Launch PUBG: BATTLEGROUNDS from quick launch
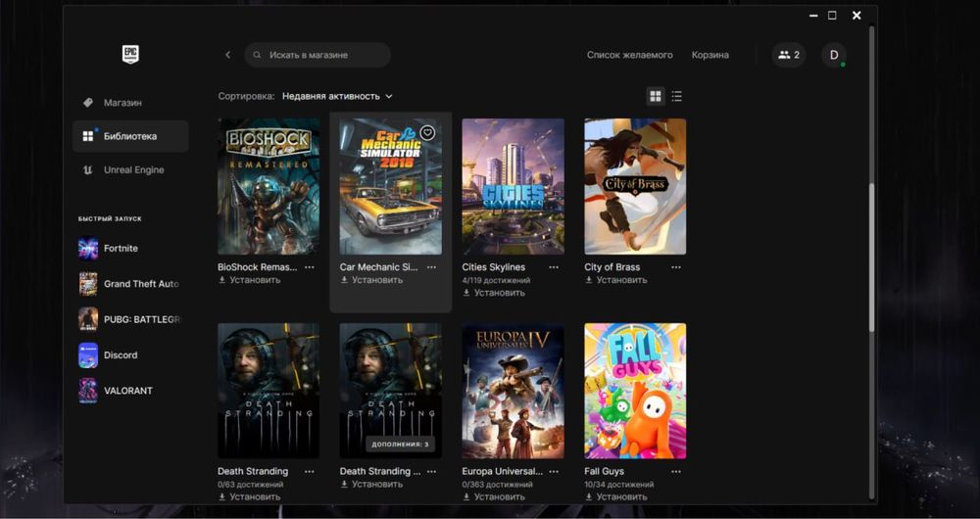The width and height of the screenshot is (980, 519). click(x=130, y=319)
